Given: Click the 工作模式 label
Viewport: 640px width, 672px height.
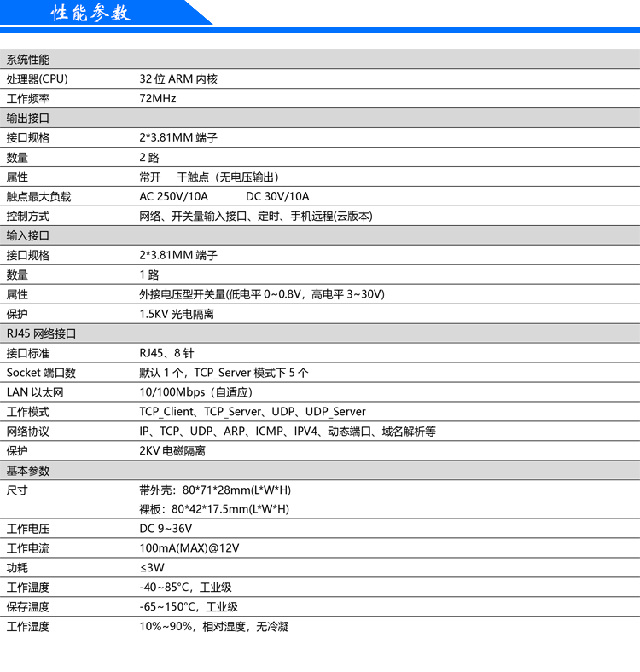Looking at the screenshot, I should click(28, 412).
